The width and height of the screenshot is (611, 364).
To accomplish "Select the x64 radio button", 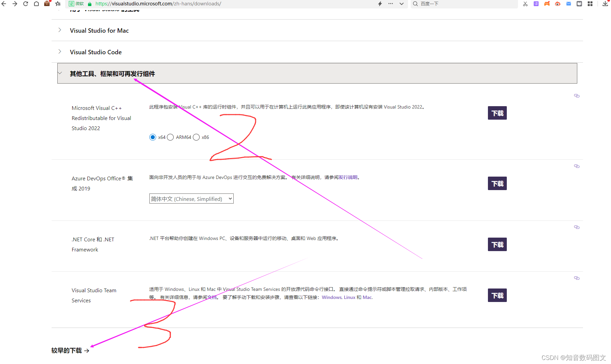I will pos(153,137).
